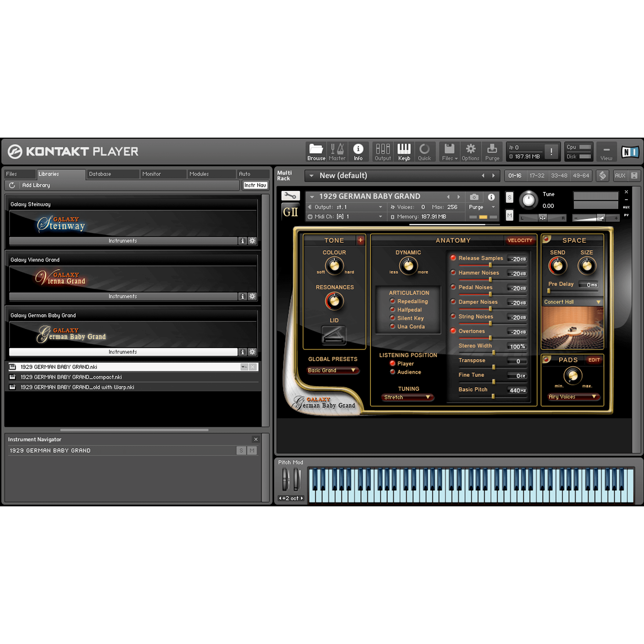The height and width of the screenshot is (644, 644).
Task: Click the wrench icon on the instrument header
Action: pyautogui.click(x=290, y=196)
